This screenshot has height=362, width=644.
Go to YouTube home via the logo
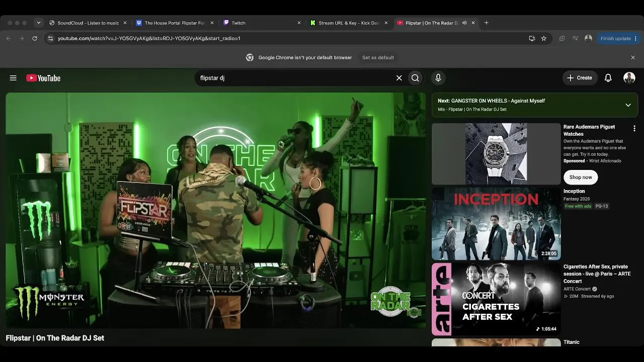pos(43,78)
